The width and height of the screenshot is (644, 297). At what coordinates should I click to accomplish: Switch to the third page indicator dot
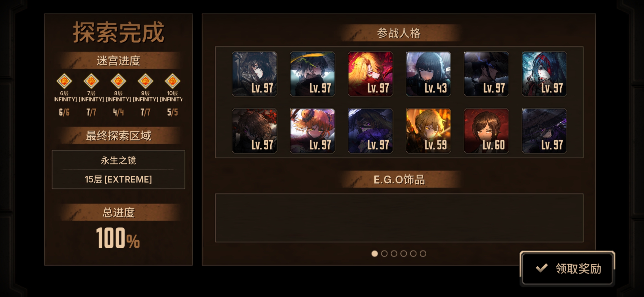pos(394,254)
